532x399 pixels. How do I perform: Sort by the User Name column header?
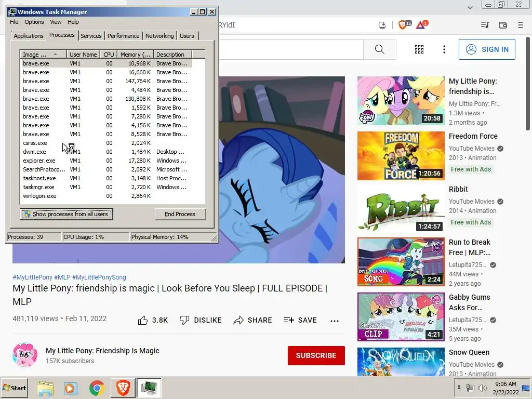83,55
